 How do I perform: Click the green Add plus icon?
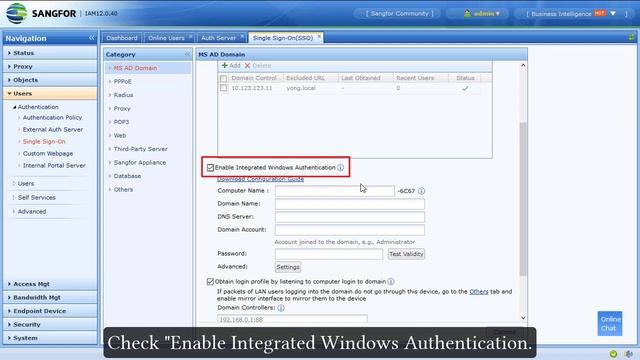click(224, 65)
